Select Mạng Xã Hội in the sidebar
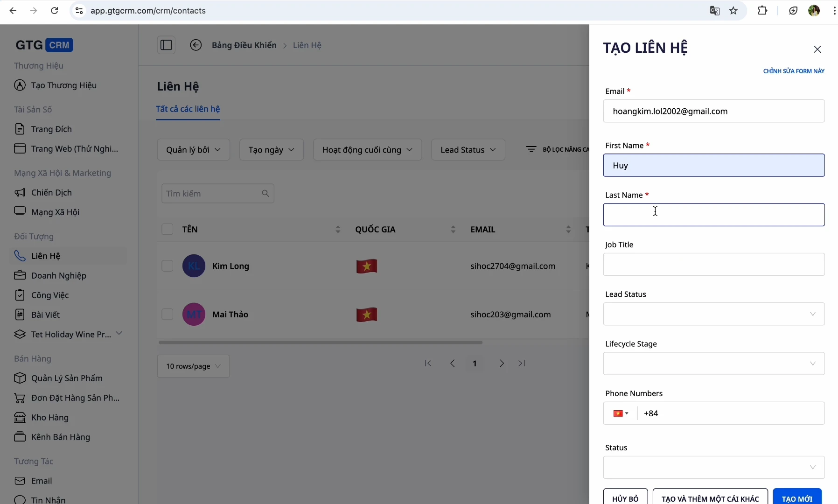The width and height of the screenshot is (838, 504). click(54, 212)
